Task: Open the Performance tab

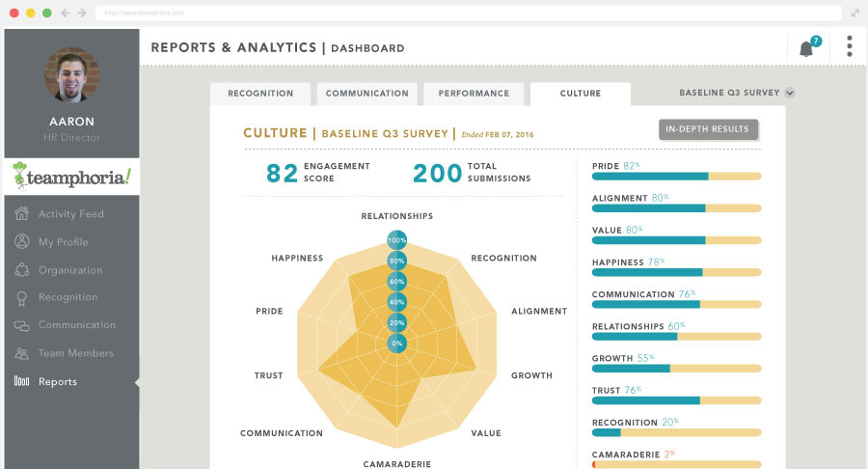Action: (x=474, y=94)
